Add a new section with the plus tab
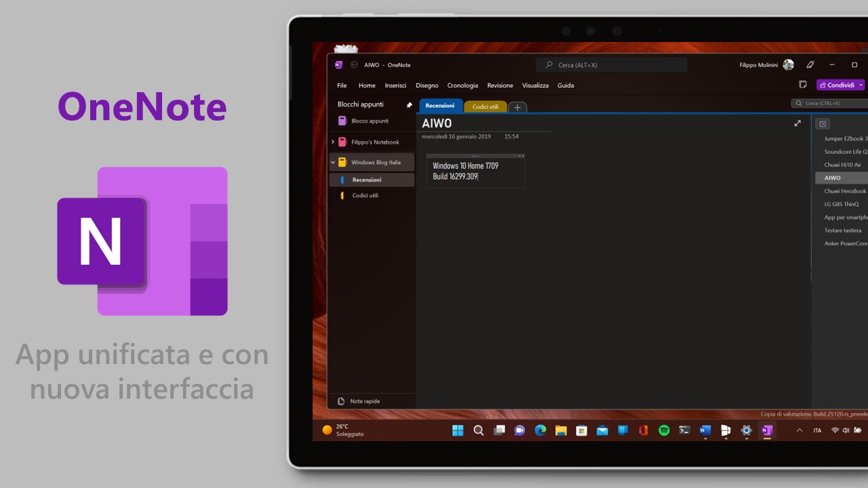 [517, 107]
